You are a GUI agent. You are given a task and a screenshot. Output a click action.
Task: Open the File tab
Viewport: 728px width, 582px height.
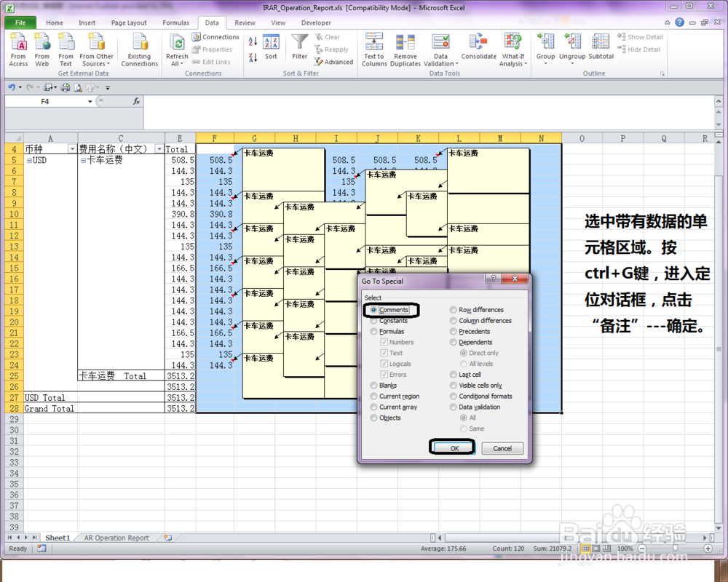click(x=20, y=23)
